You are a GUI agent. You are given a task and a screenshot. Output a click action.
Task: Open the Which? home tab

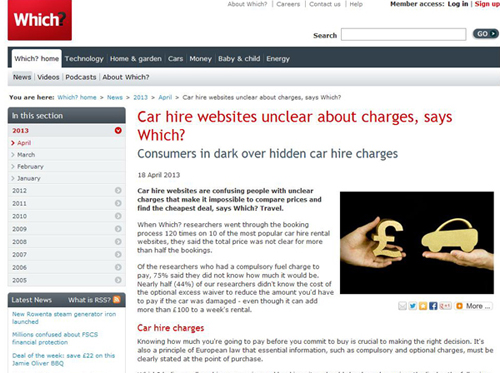tap(37, 59)
